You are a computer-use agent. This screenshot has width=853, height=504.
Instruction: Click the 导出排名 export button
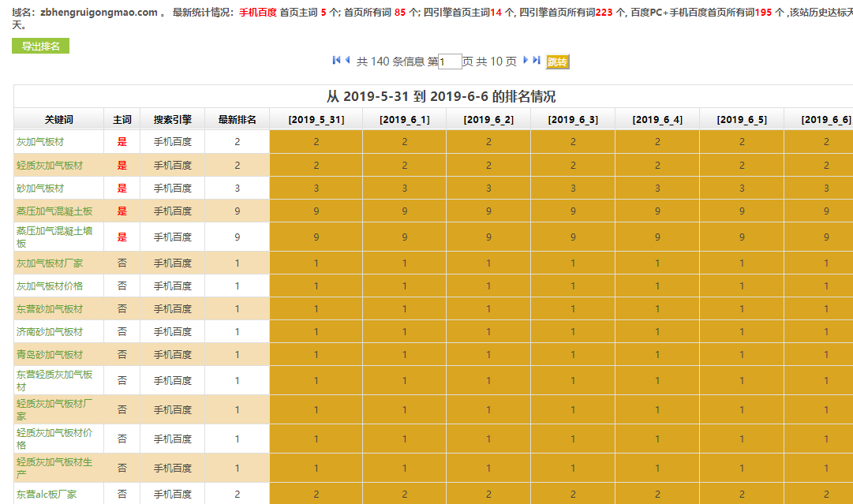40,47
